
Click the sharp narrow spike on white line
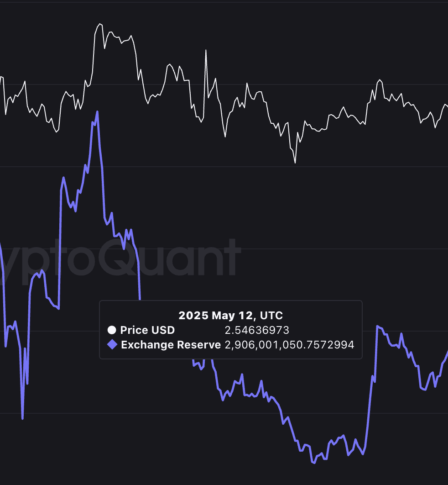coord(206,50)
